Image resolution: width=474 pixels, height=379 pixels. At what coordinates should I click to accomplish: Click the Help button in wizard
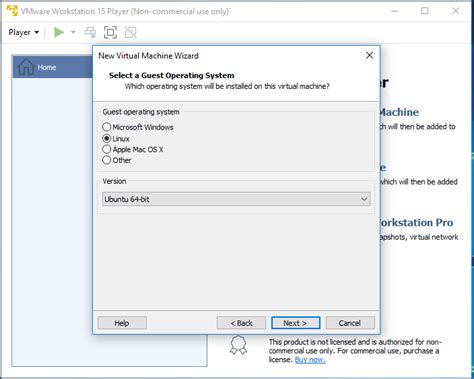pyautogui.click(x=122, y=323)
